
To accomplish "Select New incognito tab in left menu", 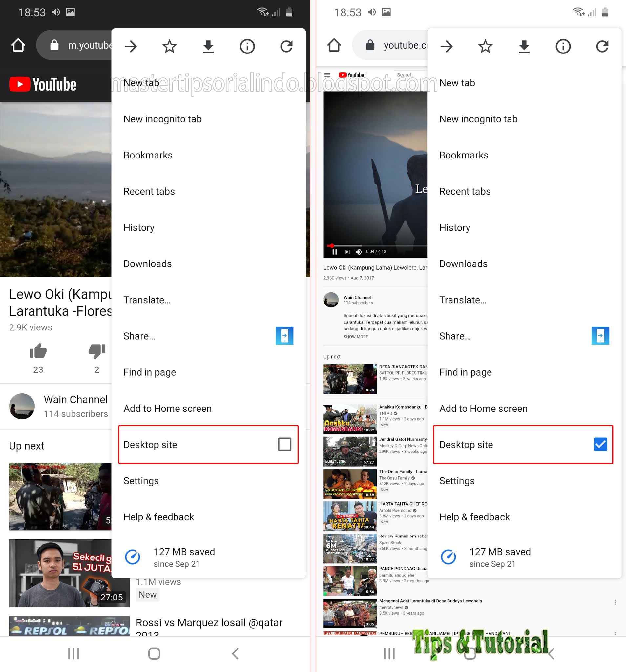I will [x=208, y=119].
